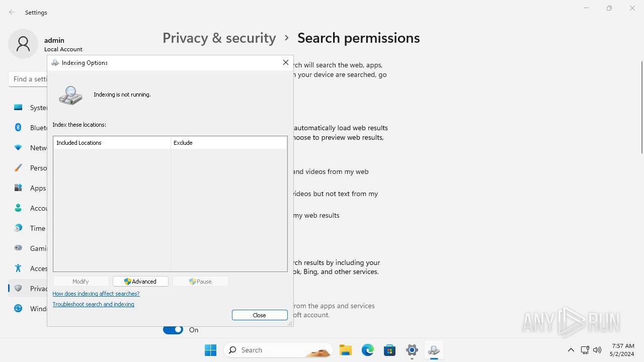Click the taskbar Search box
This screenshot has height=362, width=644.
point(278,350)
